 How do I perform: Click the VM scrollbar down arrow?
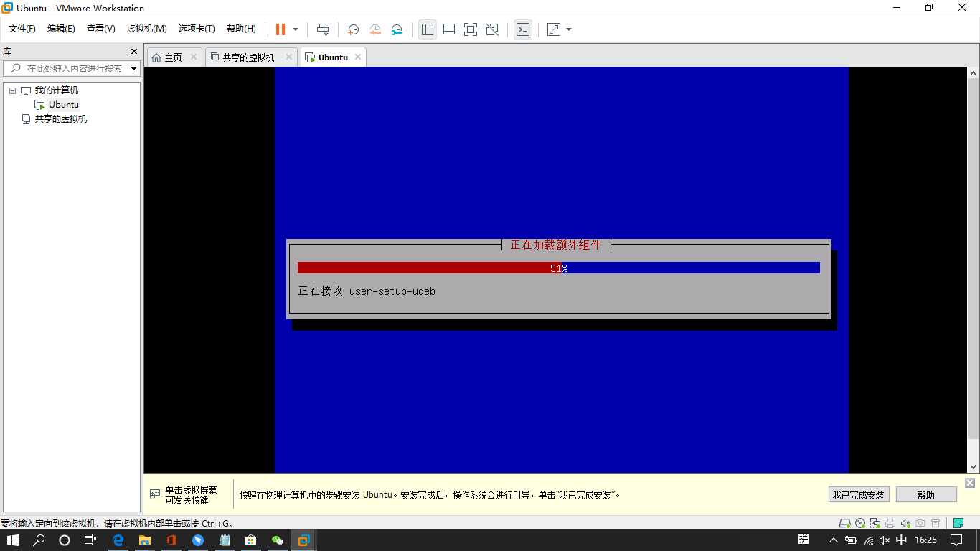tap(974, 467)
